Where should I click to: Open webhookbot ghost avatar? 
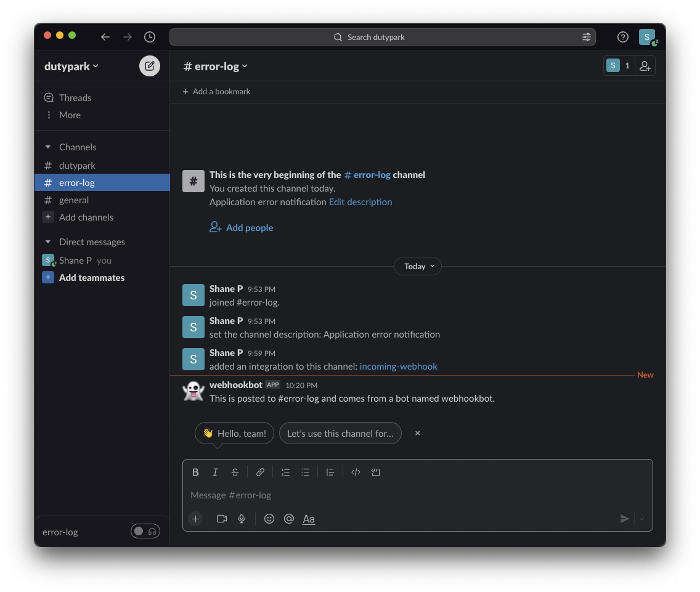click(193, 391)
